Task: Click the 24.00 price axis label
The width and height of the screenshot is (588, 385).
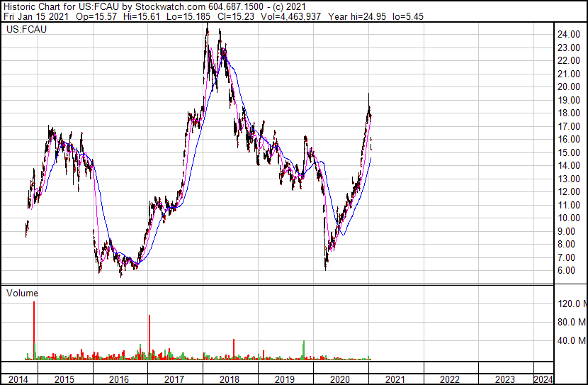Action: [569, 35]
